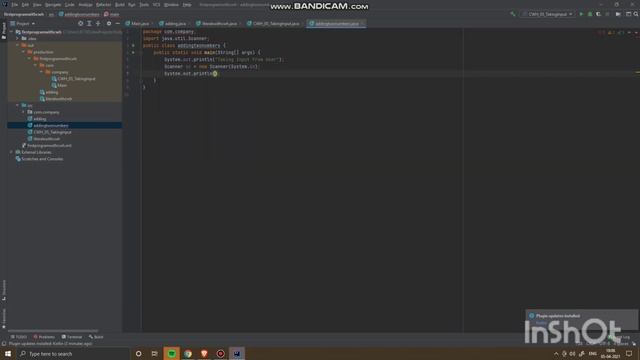Click the Search Everywhere magnifier icon
The width and height of the screenshot is (640, 360).
click(636, 14)
